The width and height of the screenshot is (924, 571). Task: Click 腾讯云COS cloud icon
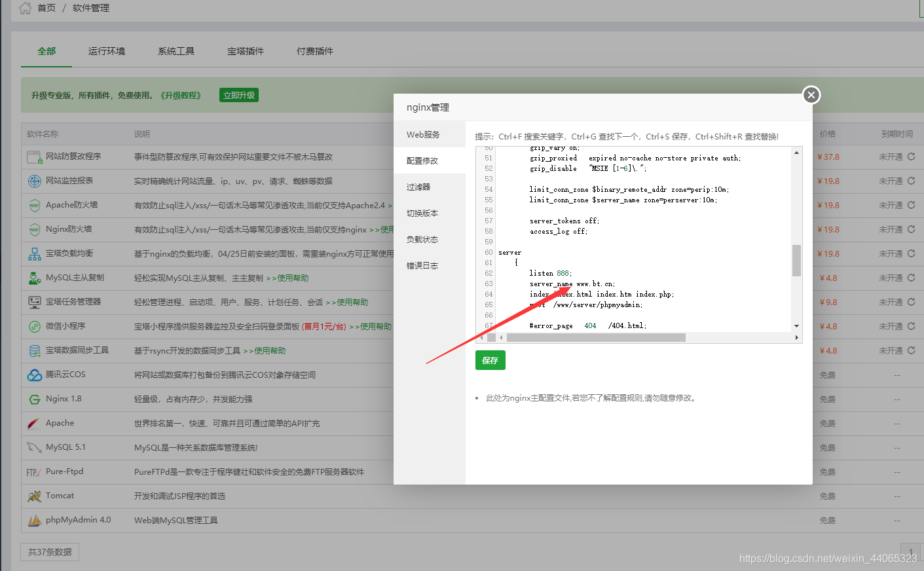(34, 375)
